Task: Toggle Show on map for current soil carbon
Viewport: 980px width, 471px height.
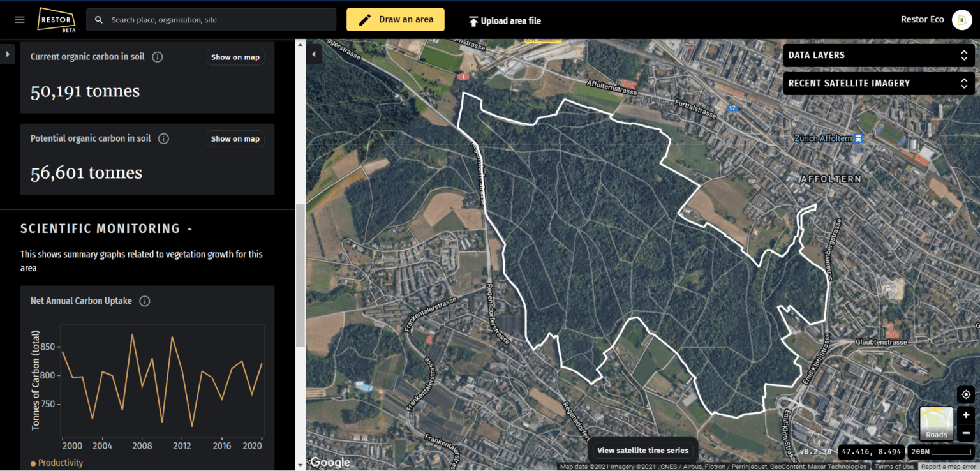Action: point(235,57)
